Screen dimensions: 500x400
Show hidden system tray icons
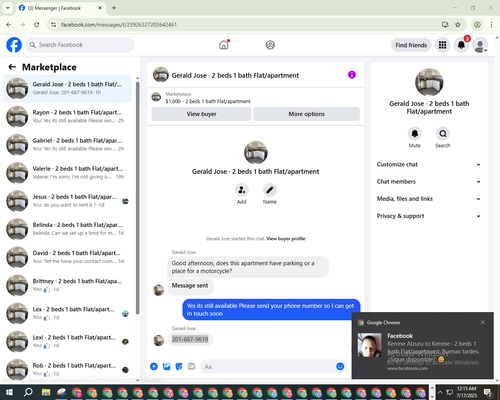pos(440,392)
